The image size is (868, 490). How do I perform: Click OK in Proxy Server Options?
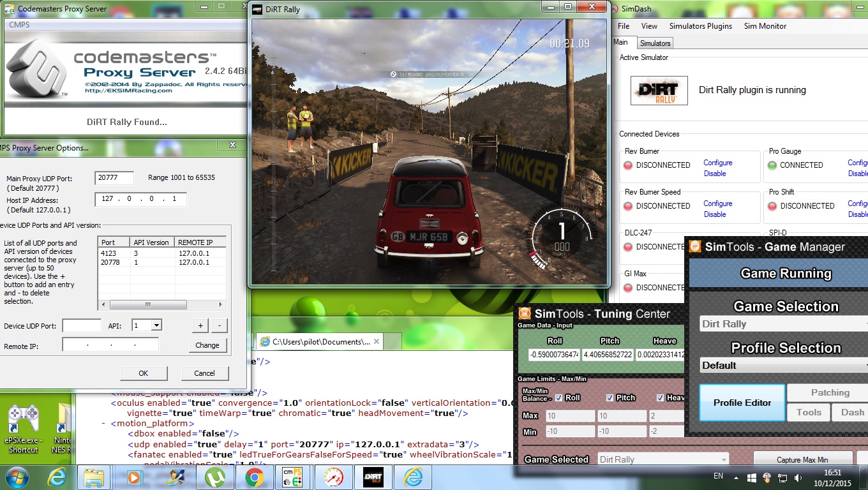tap(144, 373)
